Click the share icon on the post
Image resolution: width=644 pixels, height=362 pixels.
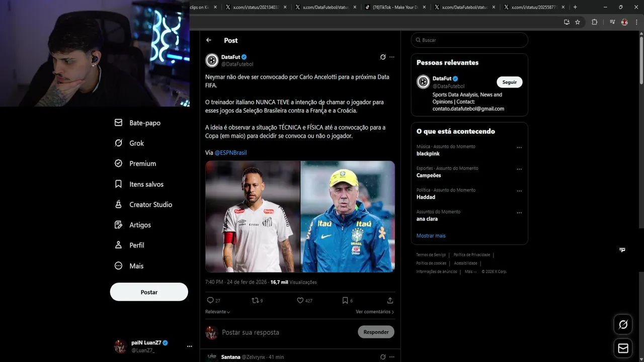pos(390,300)
